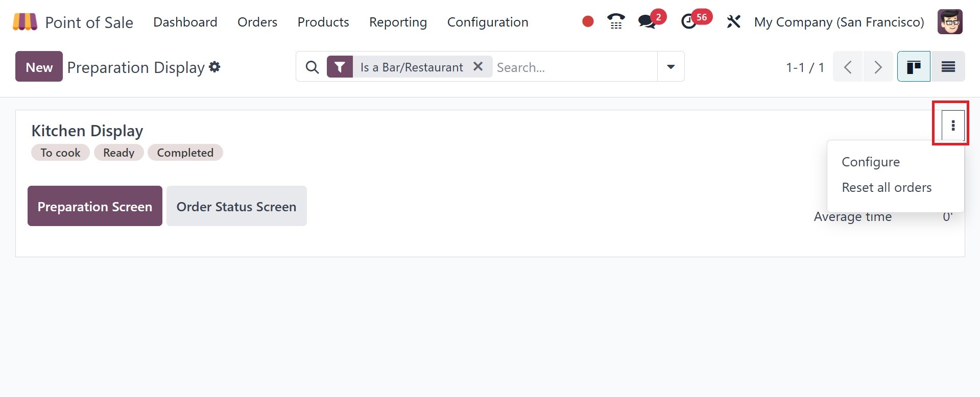This screenshot has width=980, height=397.
Task: Switch to List view
Action: point(948,67)
